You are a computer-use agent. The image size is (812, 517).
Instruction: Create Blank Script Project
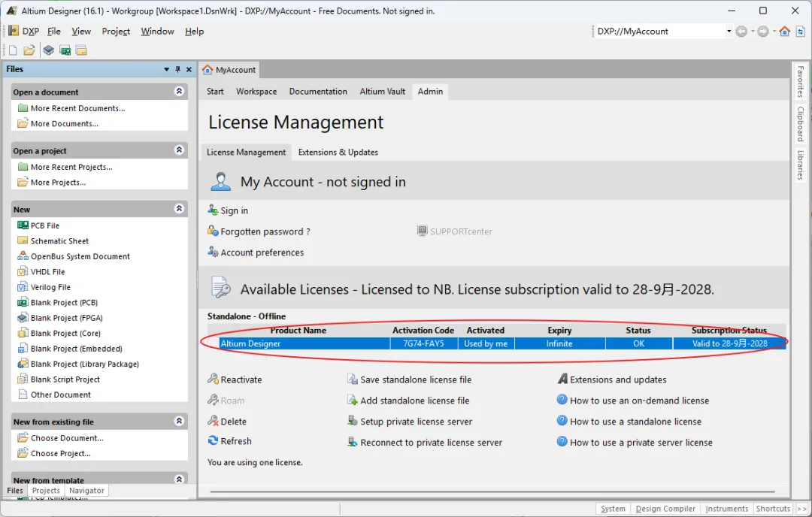click(65, 379)
